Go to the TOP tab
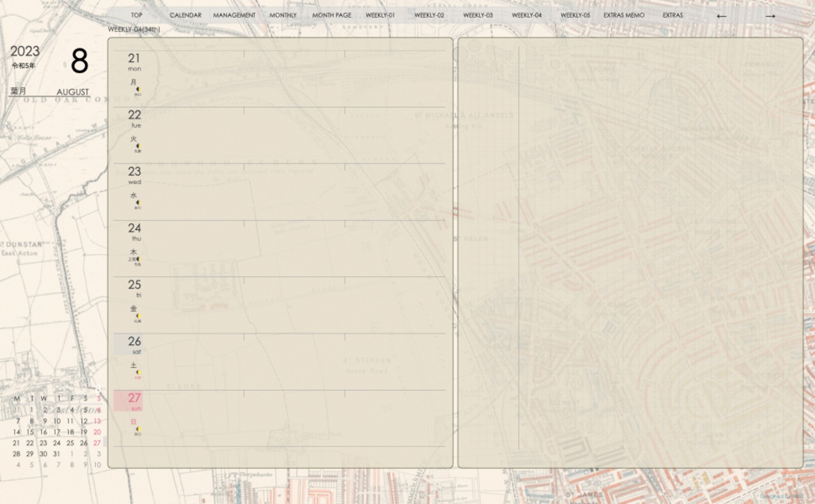The image size is (815, 504). (x=136, y=15)
